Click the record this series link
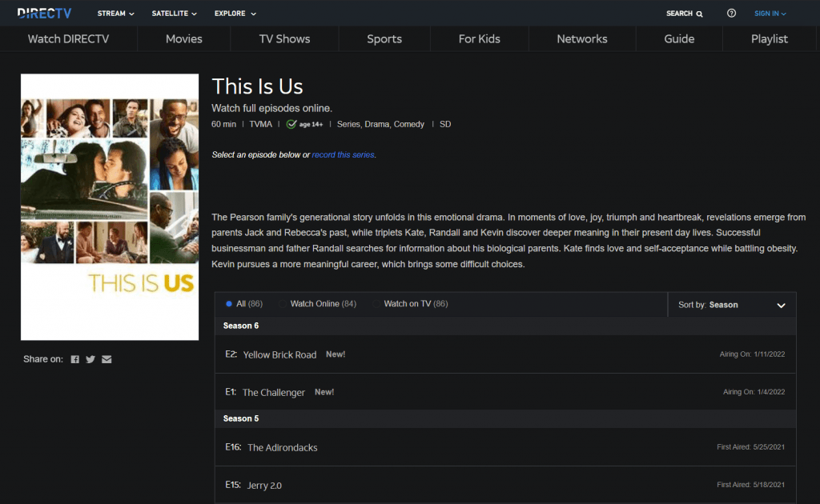 click(343, 154)
